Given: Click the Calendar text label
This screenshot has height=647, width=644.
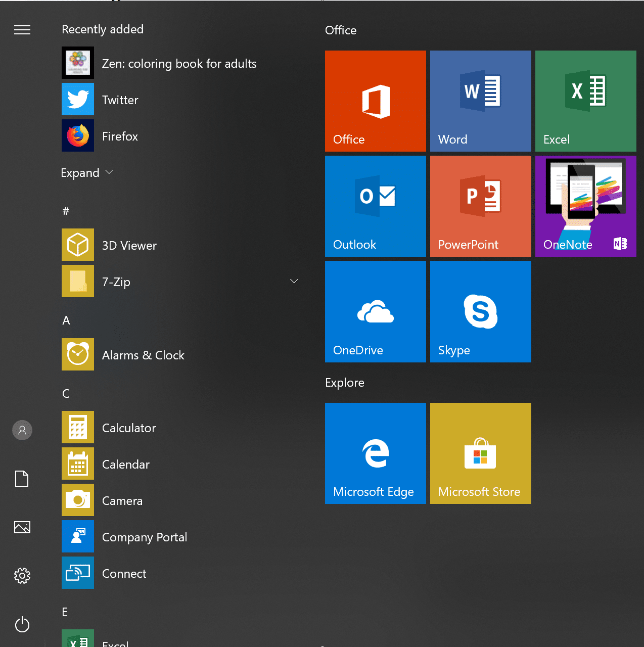Looking at the screenshot, I should 126,465.
